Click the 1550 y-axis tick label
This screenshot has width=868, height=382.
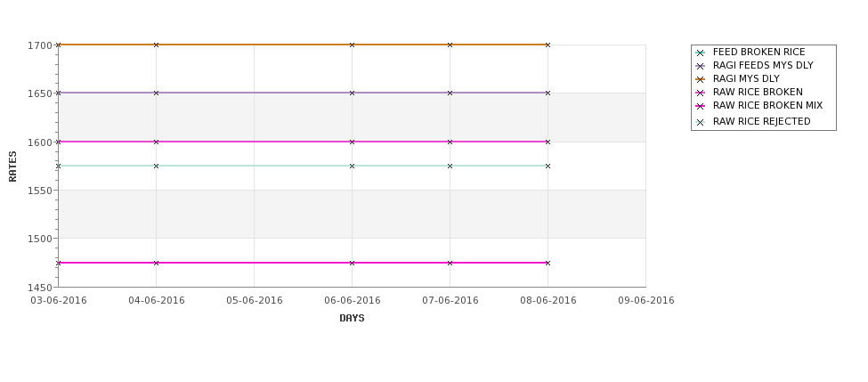[40, 191]
